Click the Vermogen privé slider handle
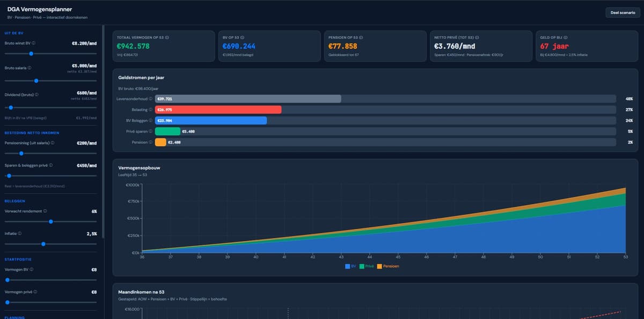 pyautogui.click(x=8, y=302)
